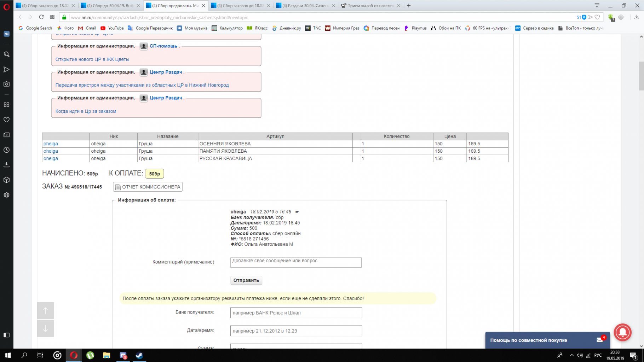Go back to the previous page
This screenshot has width=644, height=362.
click(20, 17)
